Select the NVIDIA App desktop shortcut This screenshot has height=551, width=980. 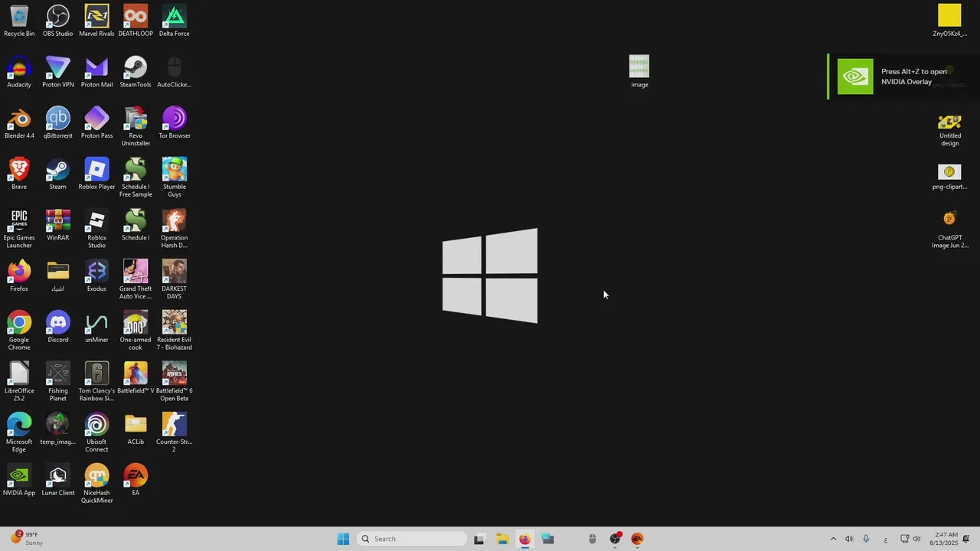(19, 480)
